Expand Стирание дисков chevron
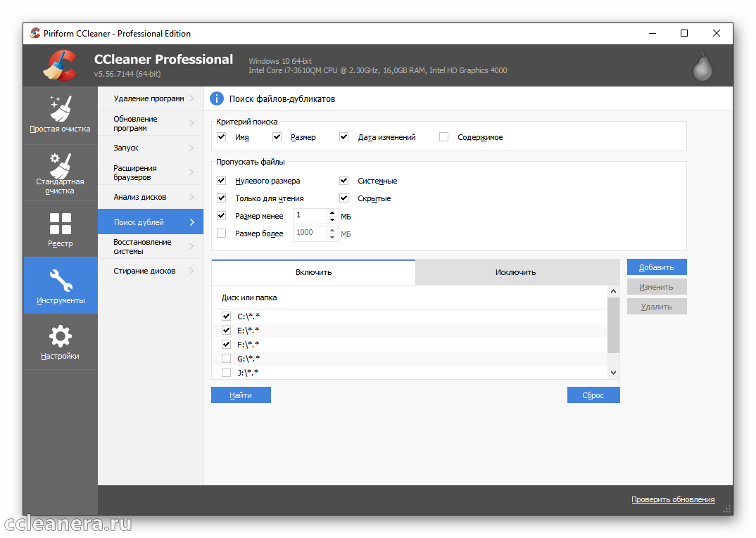Image resolution: width=756 pixels, height=538 pixels. click(191, 271)
